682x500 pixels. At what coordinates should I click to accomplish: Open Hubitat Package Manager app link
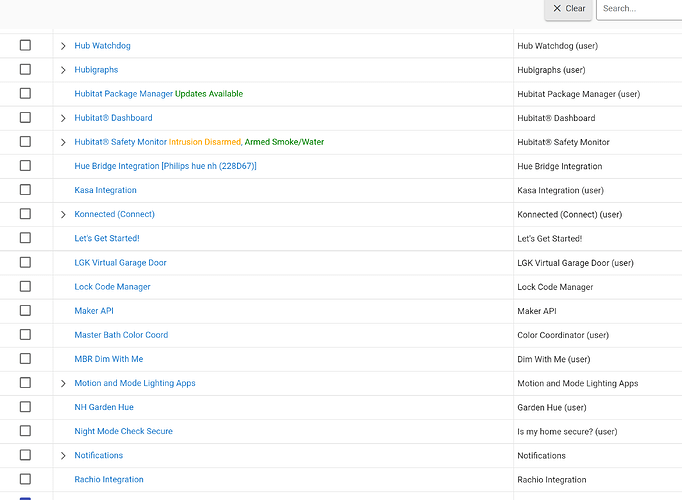pos(124,94)
